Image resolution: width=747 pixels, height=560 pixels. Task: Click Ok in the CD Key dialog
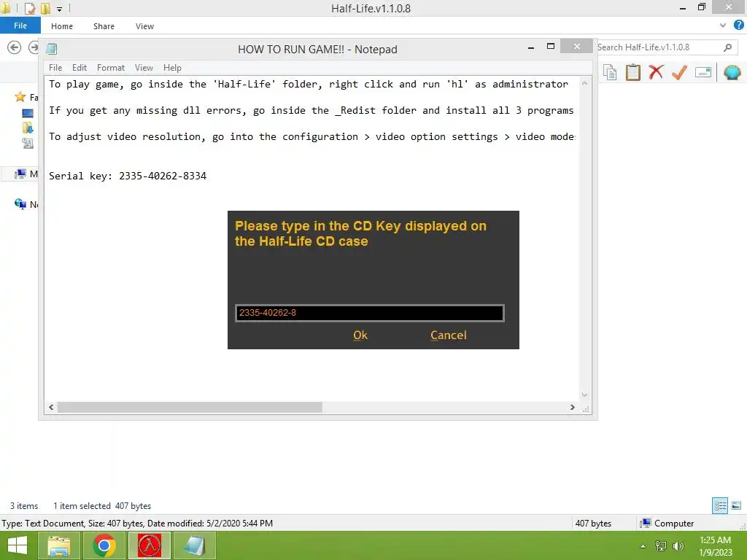[x=360, y=335]
